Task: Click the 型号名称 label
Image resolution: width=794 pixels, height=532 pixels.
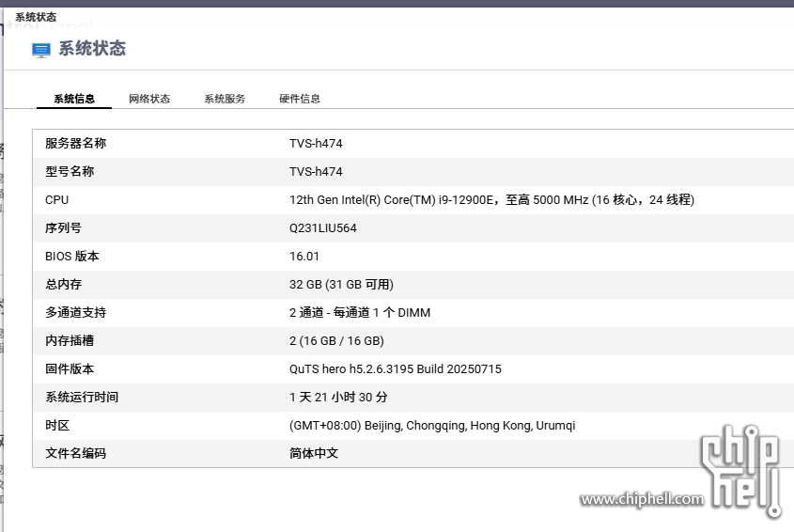Action: [x=70, y=172]
